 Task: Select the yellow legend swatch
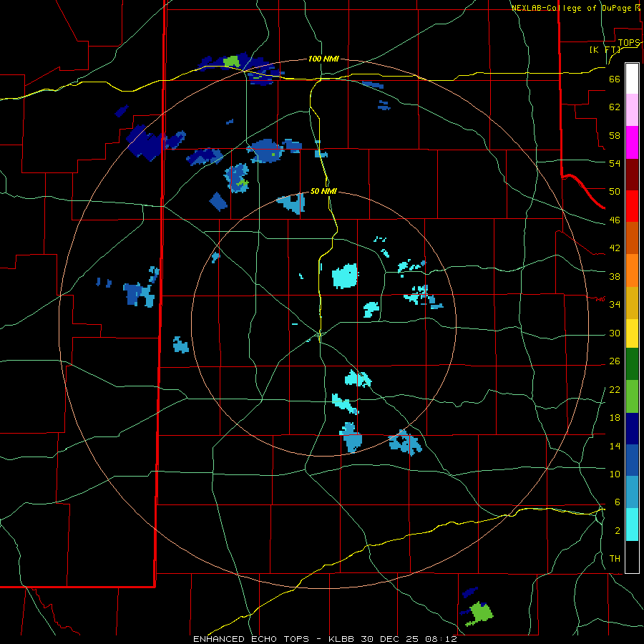(632, 333)
